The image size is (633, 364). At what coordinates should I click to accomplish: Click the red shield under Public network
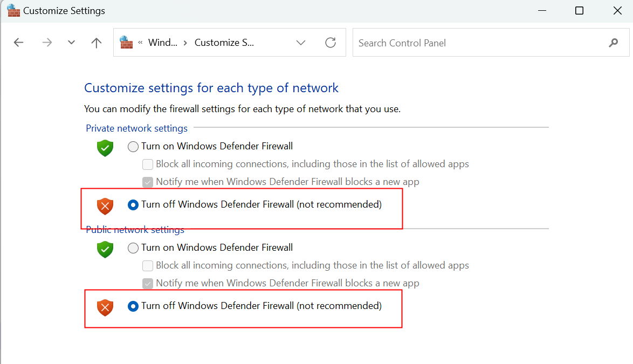coord(105,307)
